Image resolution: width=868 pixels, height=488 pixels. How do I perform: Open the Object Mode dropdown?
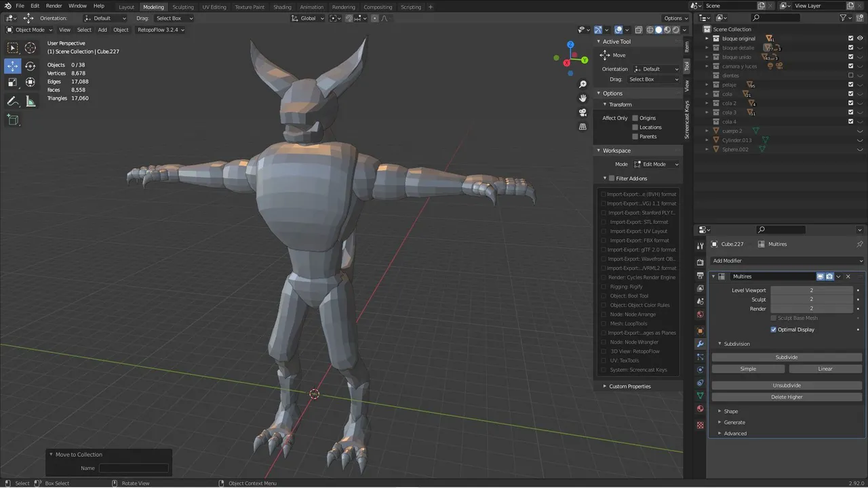pos(28,30)
